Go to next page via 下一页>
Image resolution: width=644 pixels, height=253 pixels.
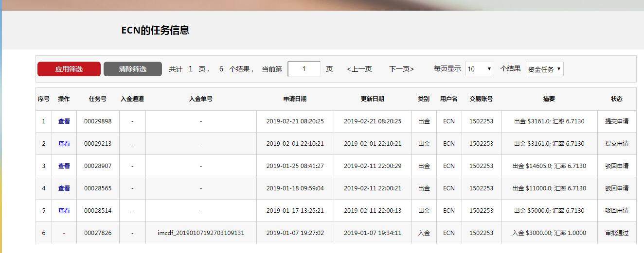pyautogui.click(x=401, y=69)
